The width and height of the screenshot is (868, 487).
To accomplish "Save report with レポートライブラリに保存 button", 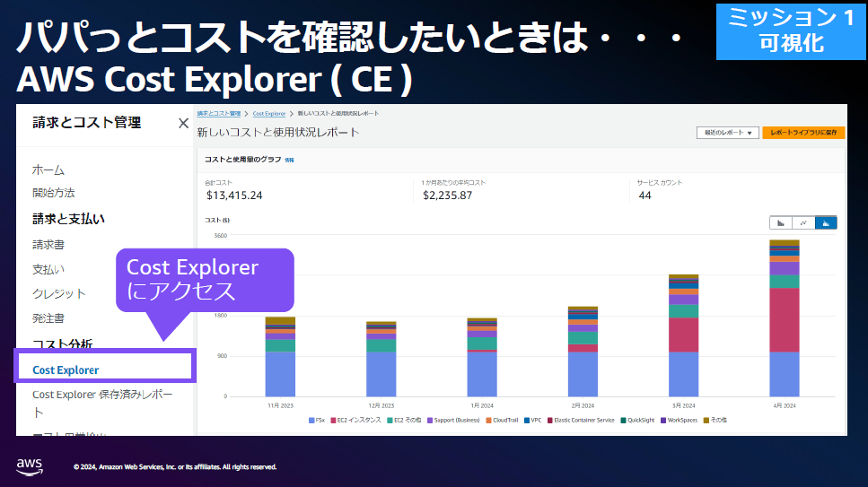I will [x=803, y=133].
